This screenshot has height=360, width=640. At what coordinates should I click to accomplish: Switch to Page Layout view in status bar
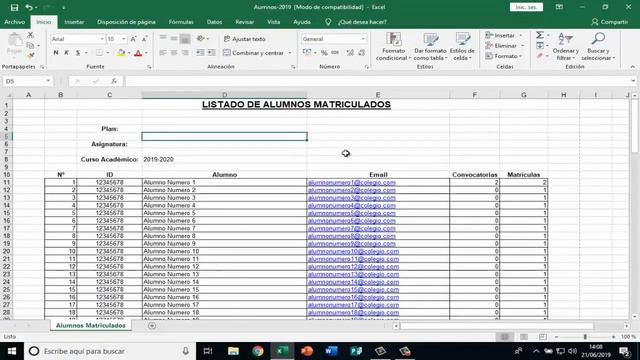(524, 337)
